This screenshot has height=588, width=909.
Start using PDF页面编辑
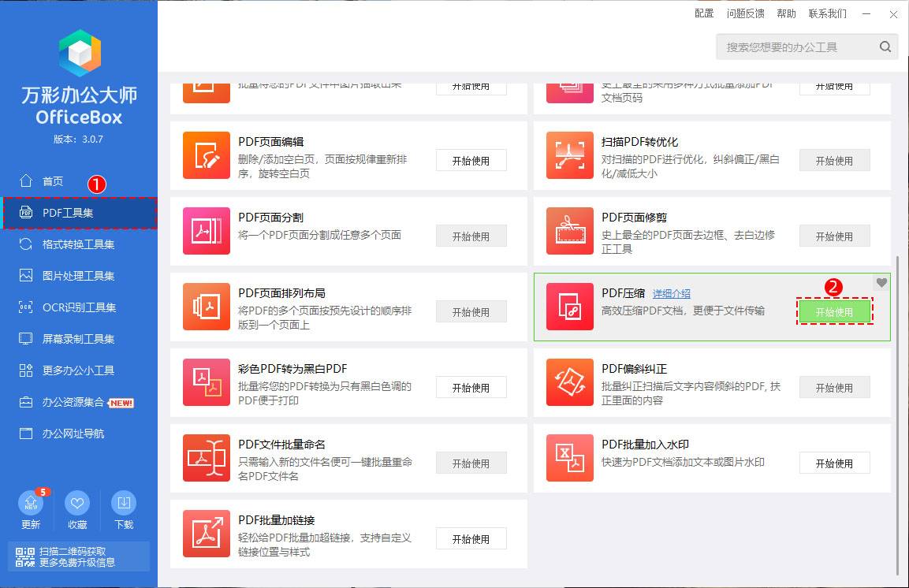471,161
